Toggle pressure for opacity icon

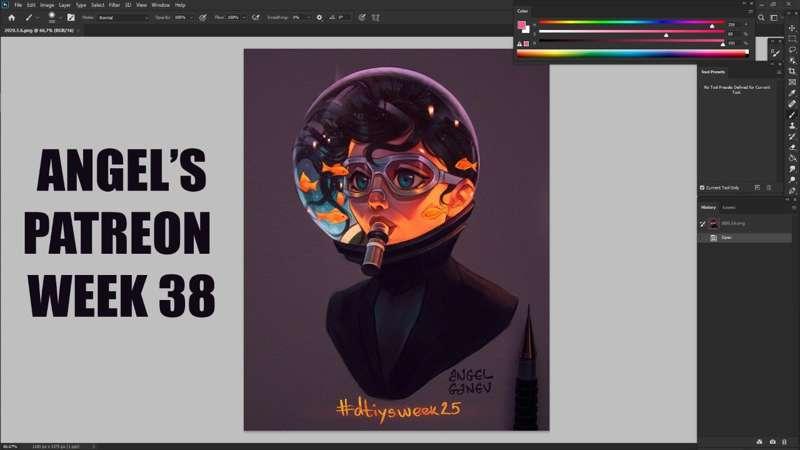pos(203,18)
